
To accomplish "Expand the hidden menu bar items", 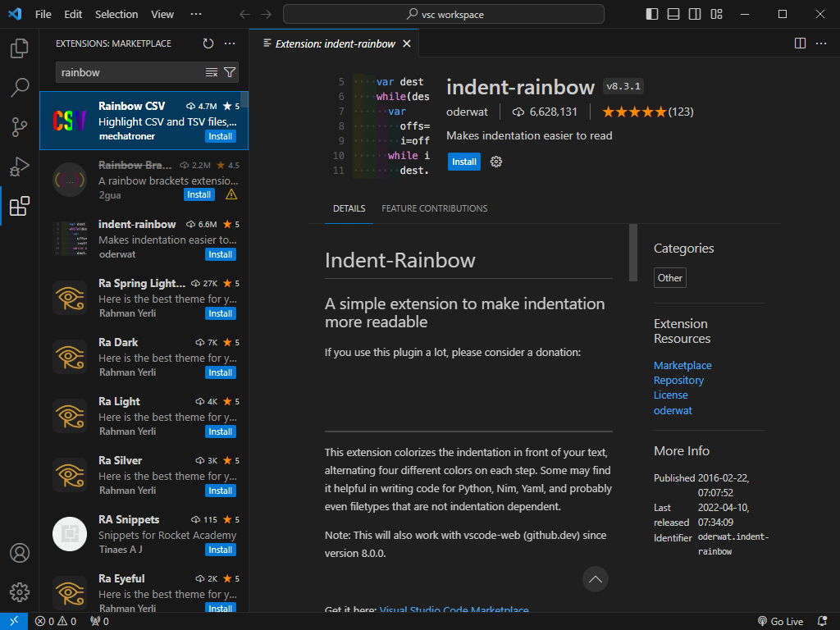I will (196, 15).
